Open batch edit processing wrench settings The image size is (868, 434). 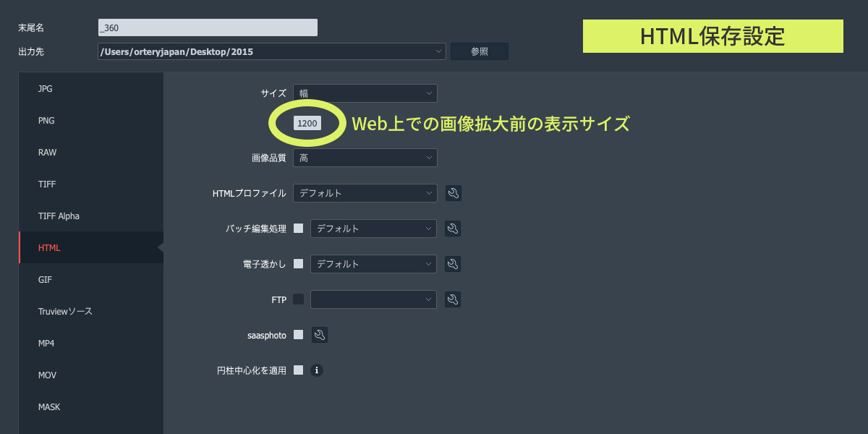(x=453, y=229)
